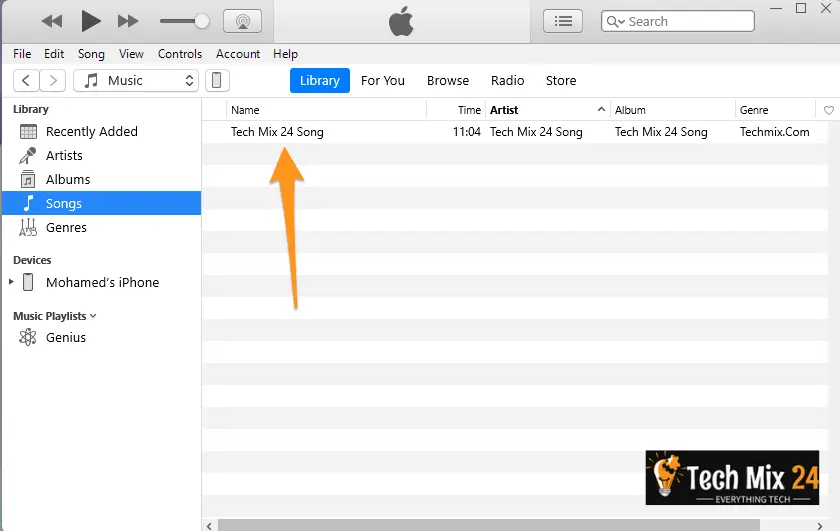This screenshot has width=840, height=531.
Task: Open the Help menu
Action: [x=286, y=54]
